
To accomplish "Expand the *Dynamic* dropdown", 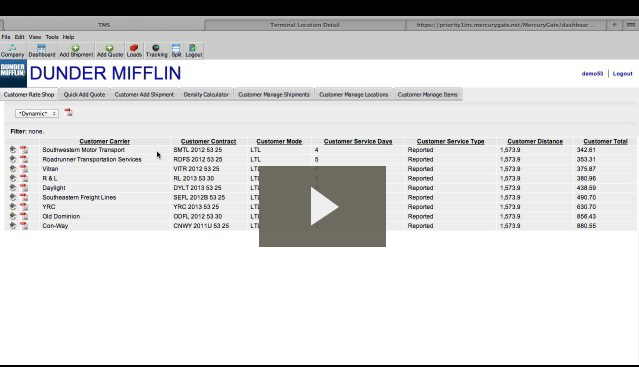I will (37, 114).
